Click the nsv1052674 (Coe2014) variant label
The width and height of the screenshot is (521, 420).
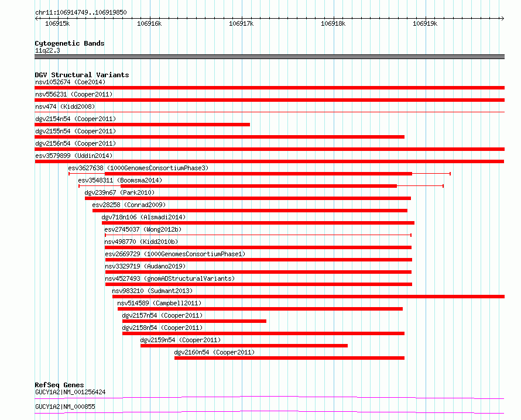click(70, 82)
